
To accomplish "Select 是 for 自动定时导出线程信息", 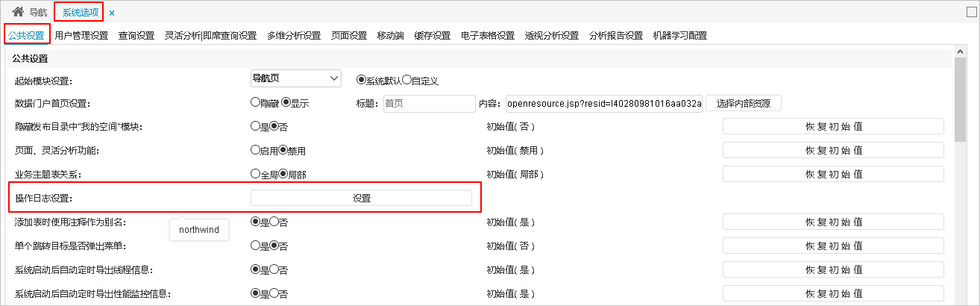I will [x=255, y=269].
